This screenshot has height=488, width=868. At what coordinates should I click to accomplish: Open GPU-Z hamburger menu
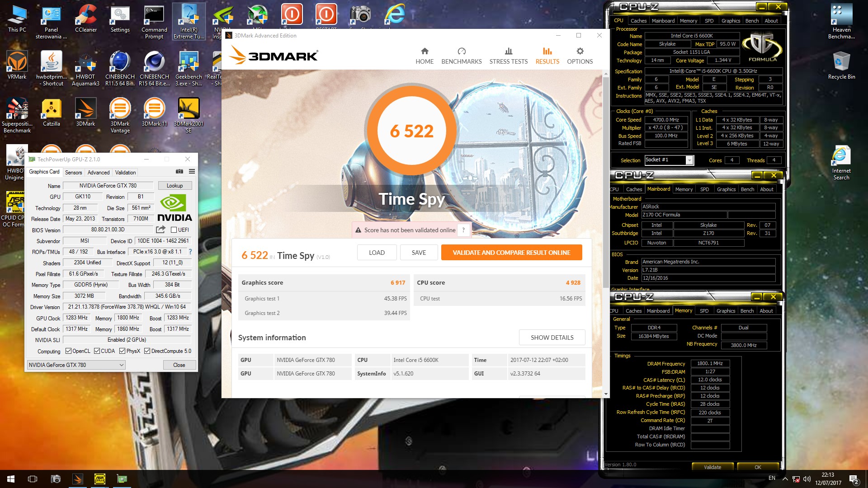(x=192, y=172)
